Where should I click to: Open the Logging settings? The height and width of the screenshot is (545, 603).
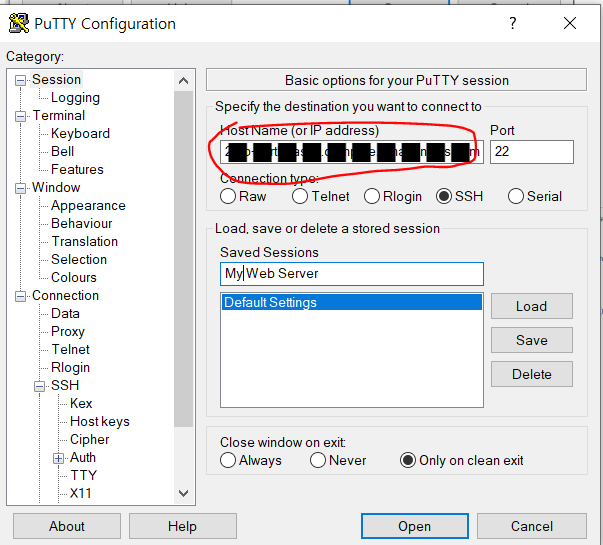[75, 98]
